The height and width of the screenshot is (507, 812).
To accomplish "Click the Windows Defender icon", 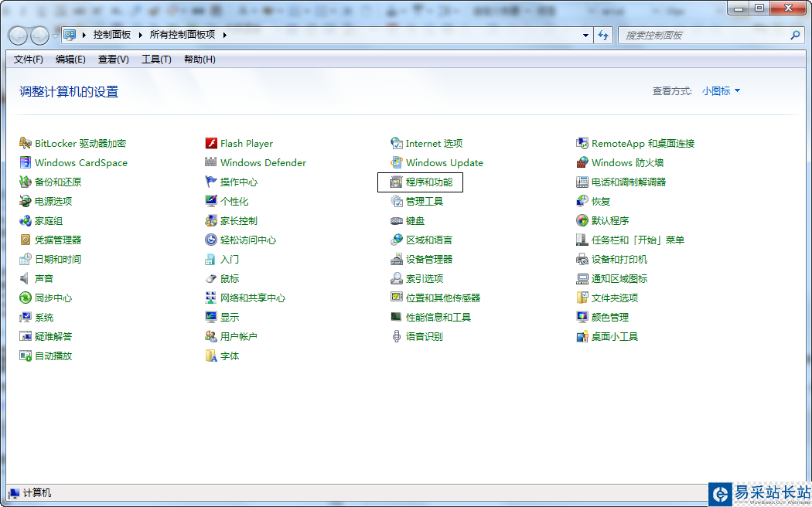I will 211,162.
